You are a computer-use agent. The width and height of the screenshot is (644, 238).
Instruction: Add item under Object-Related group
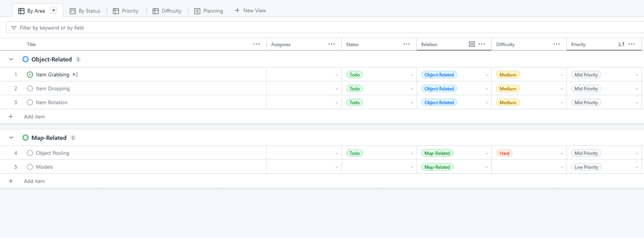point(34,117)
